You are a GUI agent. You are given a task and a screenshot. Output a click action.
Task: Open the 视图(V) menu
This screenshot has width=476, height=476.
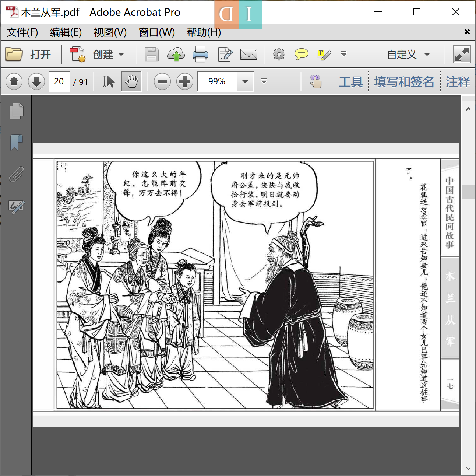110,32
